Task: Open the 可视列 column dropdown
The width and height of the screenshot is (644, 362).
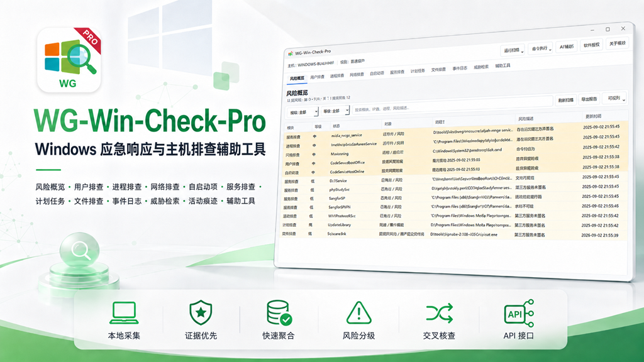Action: pyautogui.click(x=615, y=98)
